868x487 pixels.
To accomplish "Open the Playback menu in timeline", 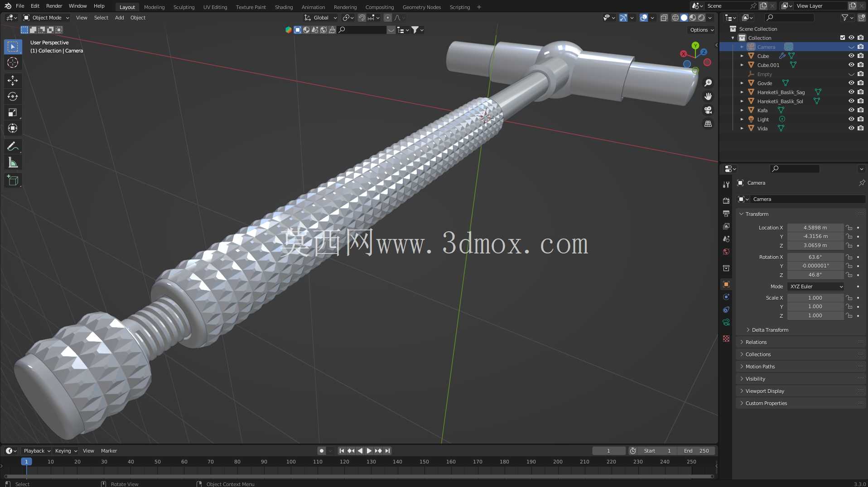I will pos(37,451).
